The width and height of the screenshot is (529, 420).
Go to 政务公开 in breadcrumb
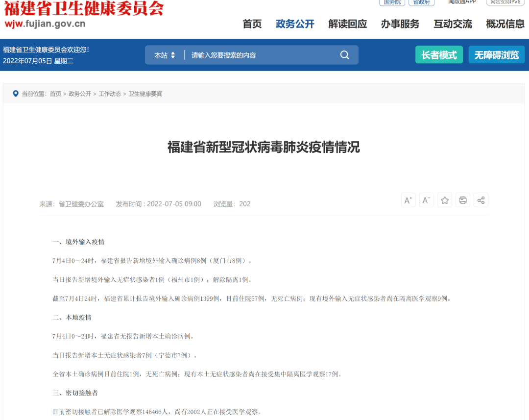click(80, 94)
